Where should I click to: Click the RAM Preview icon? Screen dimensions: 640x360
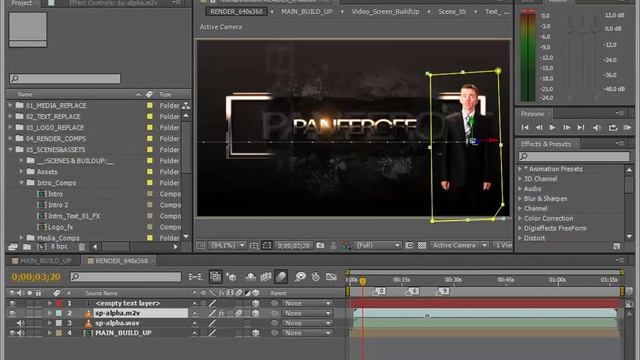point(627,127)
